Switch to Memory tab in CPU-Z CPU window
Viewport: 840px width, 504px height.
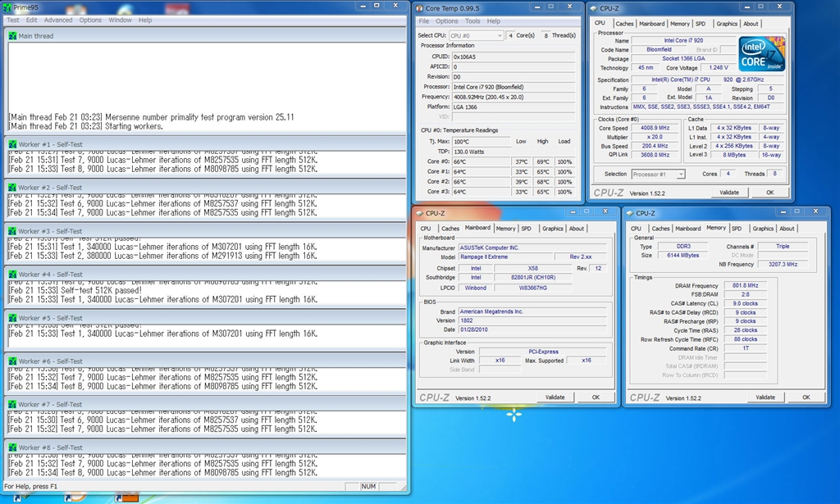tap(680, 24)
